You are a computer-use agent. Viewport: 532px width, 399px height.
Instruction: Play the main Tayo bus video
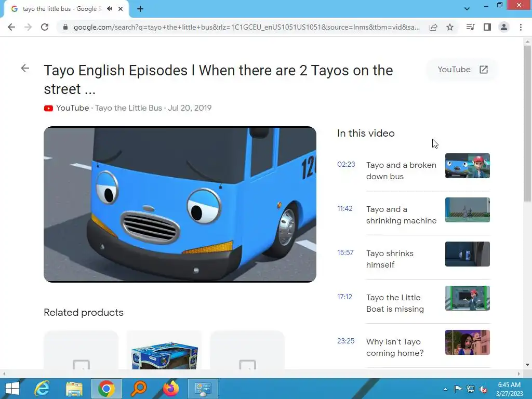point(180,204)
